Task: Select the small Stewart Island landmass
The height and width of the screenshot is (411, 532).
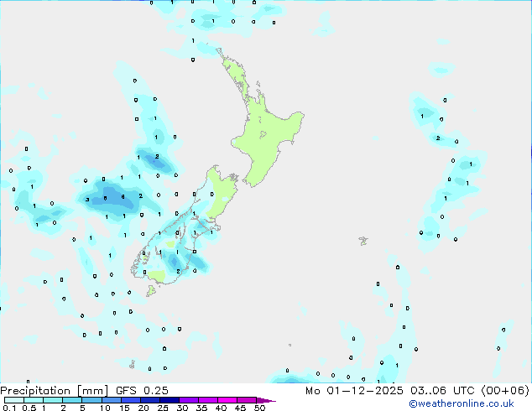Action: tap(152, 291)
